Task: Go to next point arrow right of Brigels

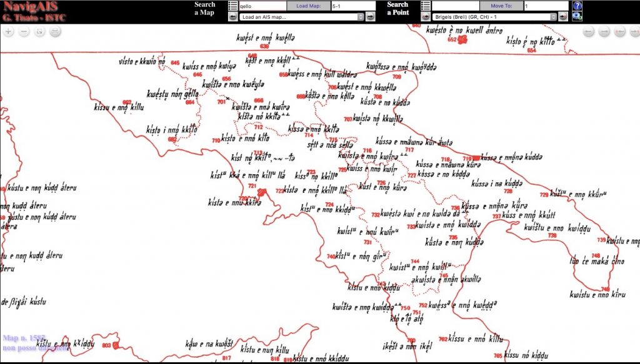Action: click(x=563, y=17)
